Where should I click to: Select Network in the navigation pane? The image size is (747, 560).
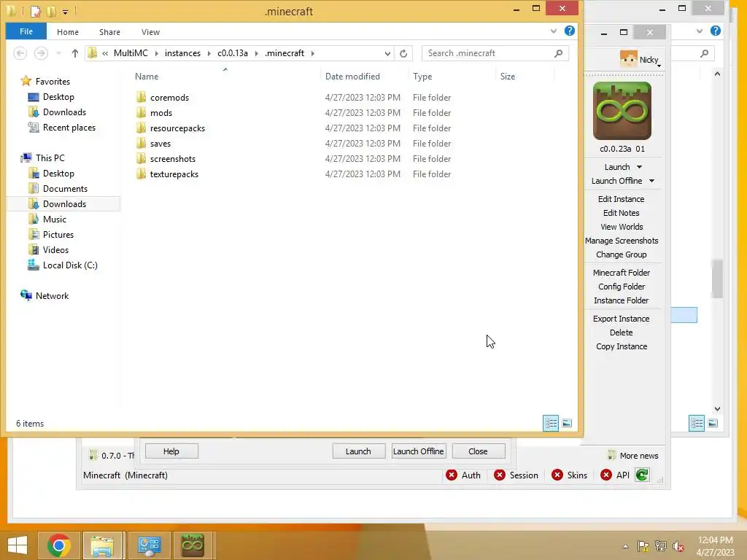click(44, 296)
